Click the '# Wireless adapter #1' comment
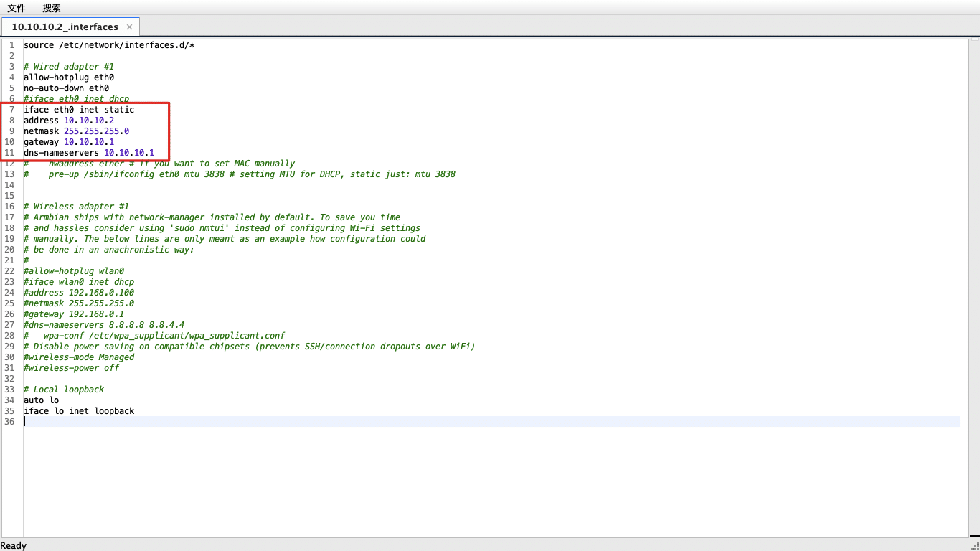Viewport: 980px width, 551px height. pyautogui.click(x=76, y=207)
